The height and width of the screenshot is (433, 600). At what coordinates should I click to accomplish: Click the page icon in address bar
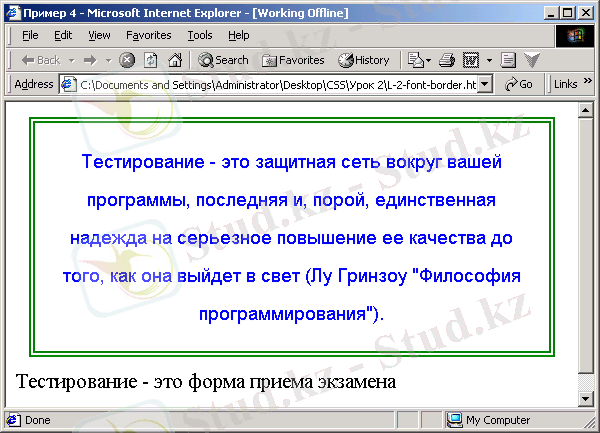[x=67, y=84]
